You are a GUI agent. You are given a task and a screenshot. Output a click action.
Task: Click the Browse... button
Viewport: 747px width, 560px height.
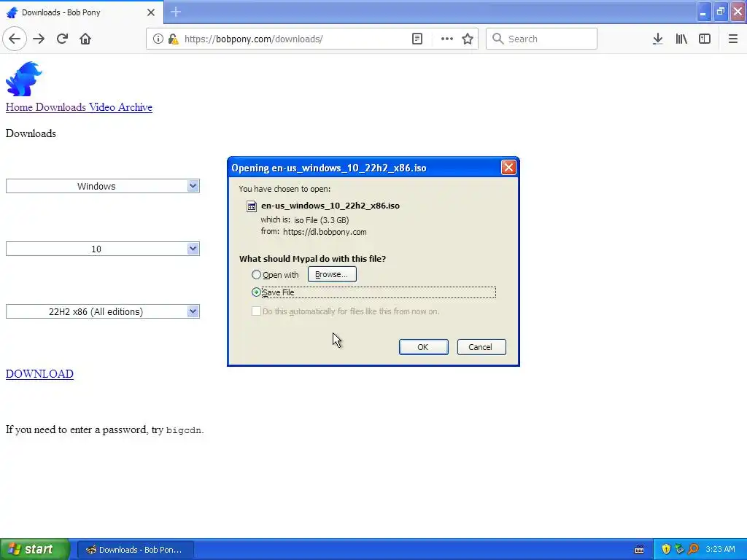[x=332, y=274]
